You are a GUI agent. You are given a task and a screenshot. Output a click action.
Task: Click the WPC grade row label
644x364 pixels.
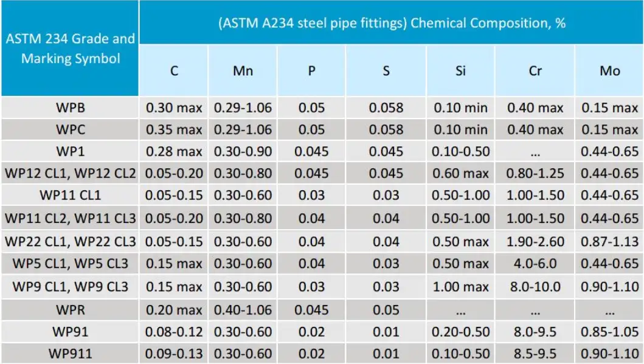click(70, 129)
